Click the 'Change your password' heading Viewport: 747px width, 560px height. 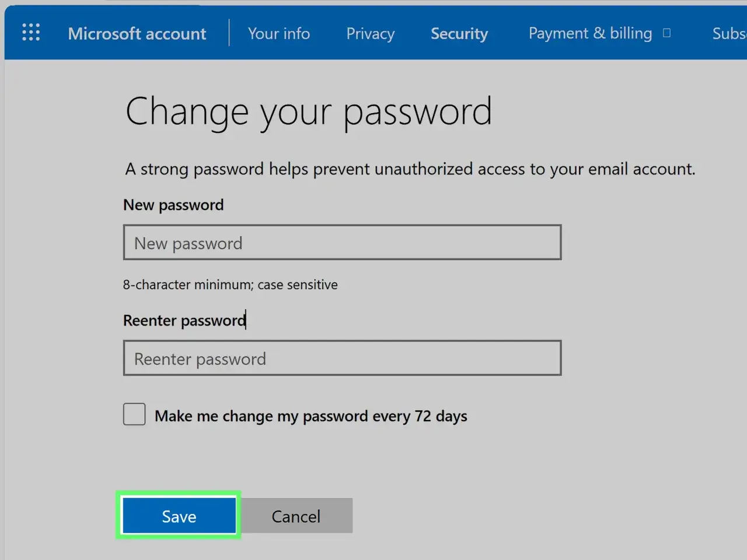(309, 112)
